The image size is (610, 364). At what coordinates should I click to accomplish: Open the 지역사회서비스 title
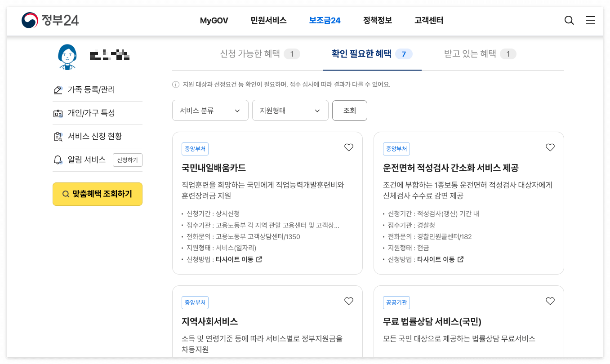(210, 322)
